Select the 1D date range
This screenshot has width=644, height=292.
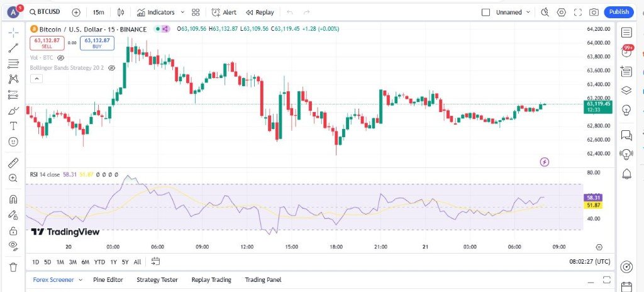36,262
